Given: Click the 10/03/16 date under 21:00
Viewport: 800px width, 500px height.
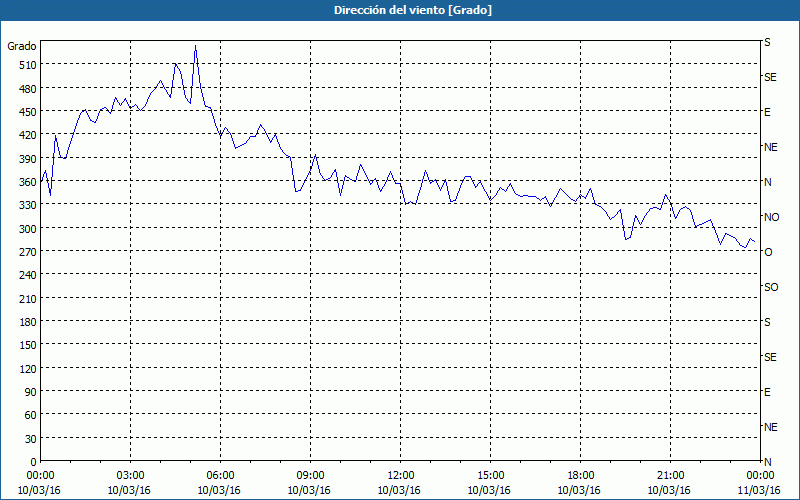Looking at the screenshot, I should click(669, 490).
